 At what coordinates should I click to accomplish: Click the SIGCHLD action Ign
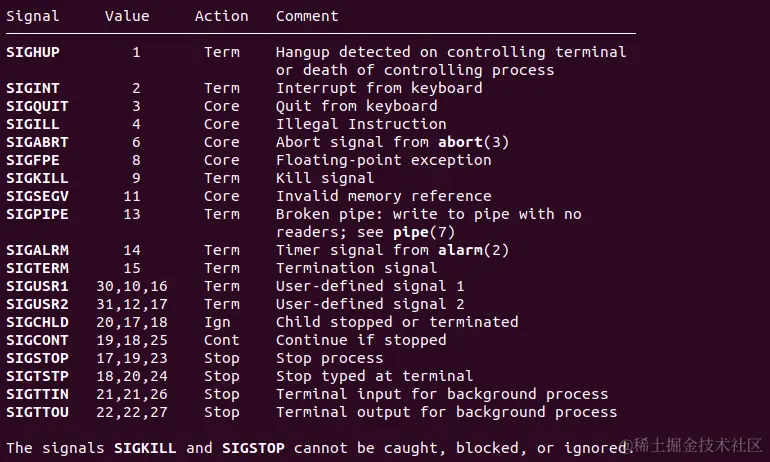(217, 322)
